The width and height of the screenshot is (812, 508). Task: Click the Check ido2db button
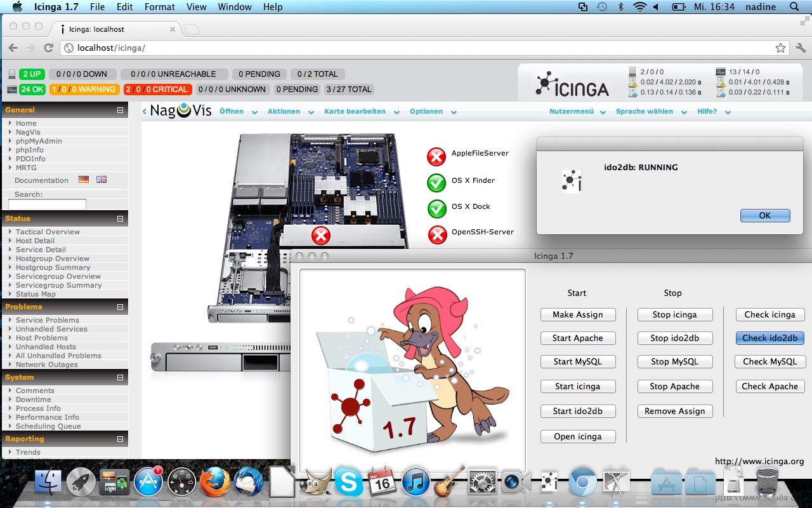[770, 338]
